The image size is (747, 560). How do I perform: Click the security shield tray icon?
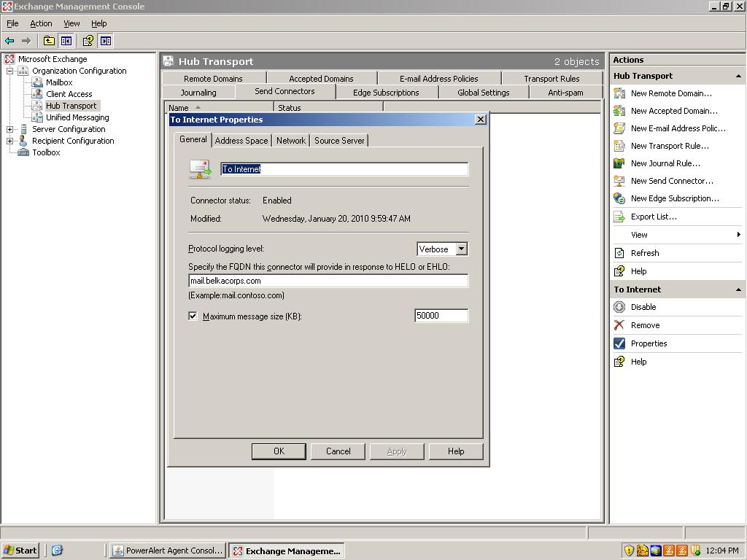629,551
